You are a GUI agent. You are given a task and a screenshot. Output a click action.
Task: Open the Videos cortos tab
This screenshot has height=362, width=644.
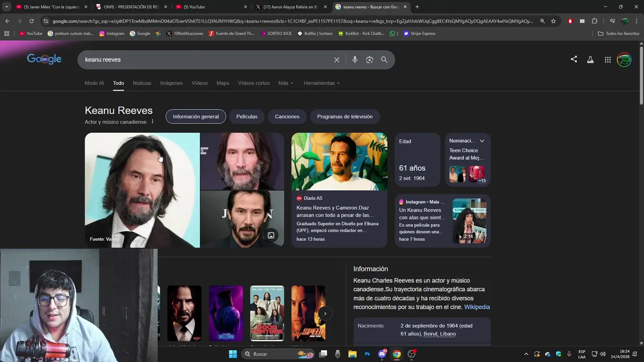coord(254,83)
